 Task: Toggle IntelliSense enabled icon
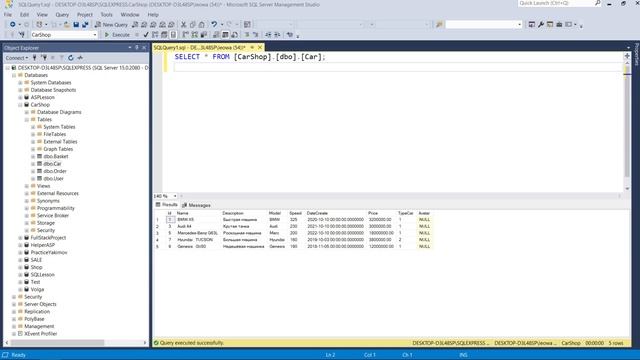click(173, 35)
